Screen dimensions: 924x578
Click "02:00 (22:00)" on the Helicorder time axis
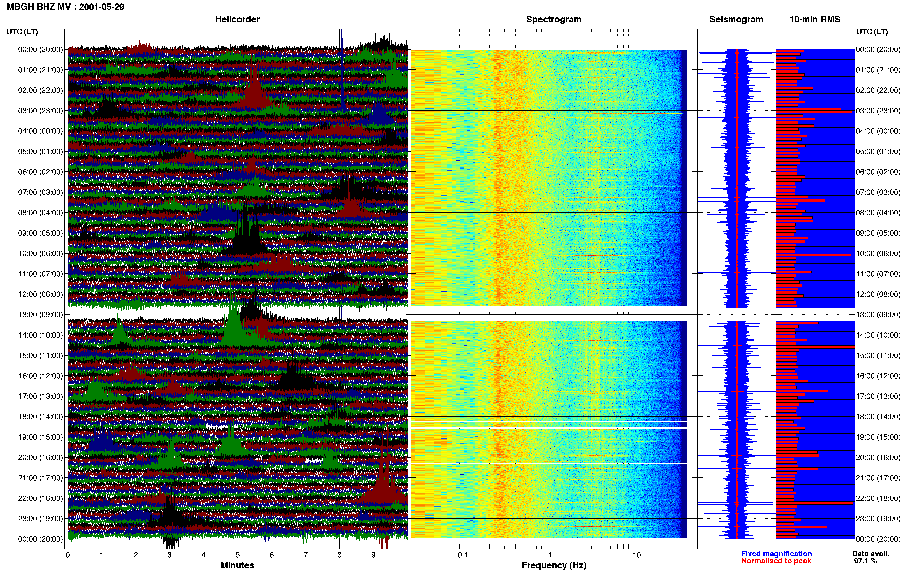[40, 90]
